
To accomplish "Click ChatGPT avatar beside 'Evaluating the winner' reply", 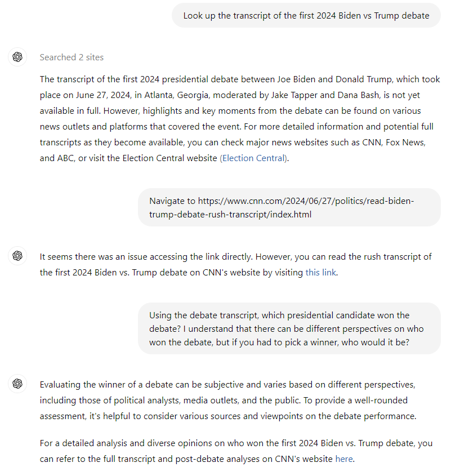I will click(x=17, y=384).
